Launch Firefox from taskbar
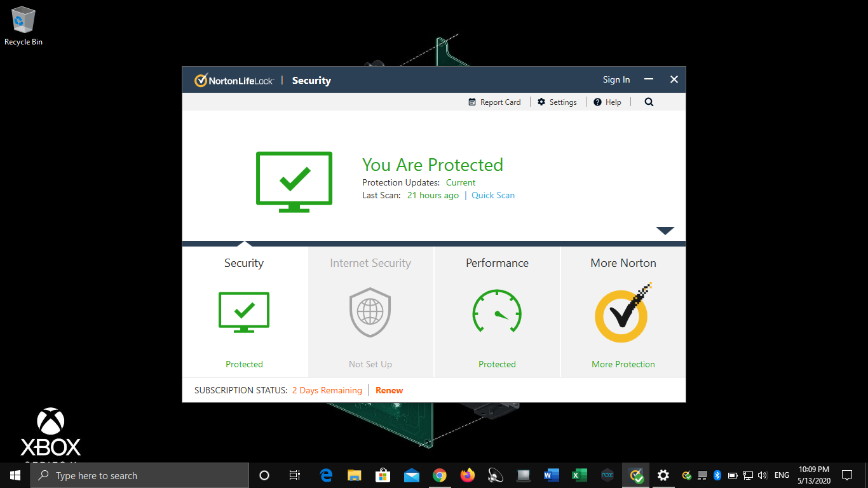 tap(468, 475)
